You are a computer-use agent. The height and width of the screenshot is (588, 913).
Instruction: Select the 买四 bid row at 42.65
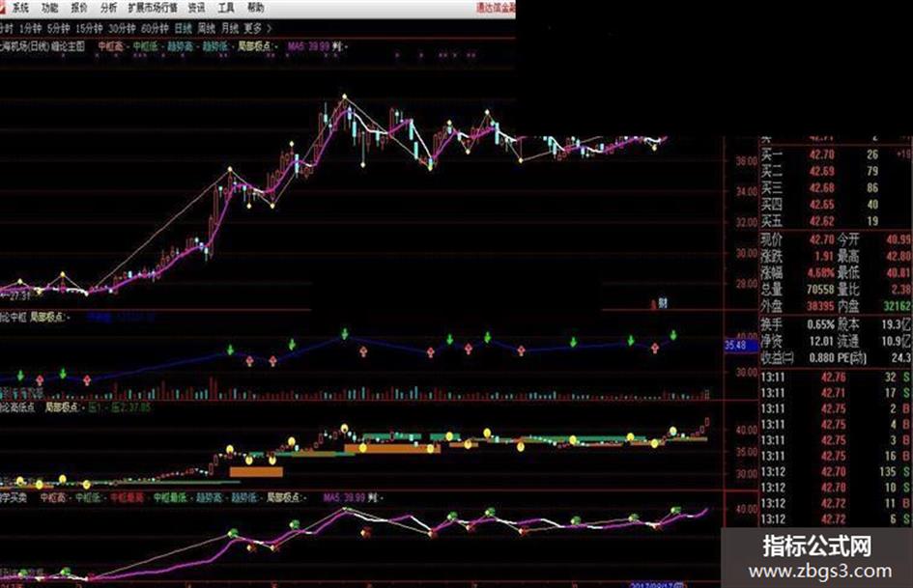(836, 205)
